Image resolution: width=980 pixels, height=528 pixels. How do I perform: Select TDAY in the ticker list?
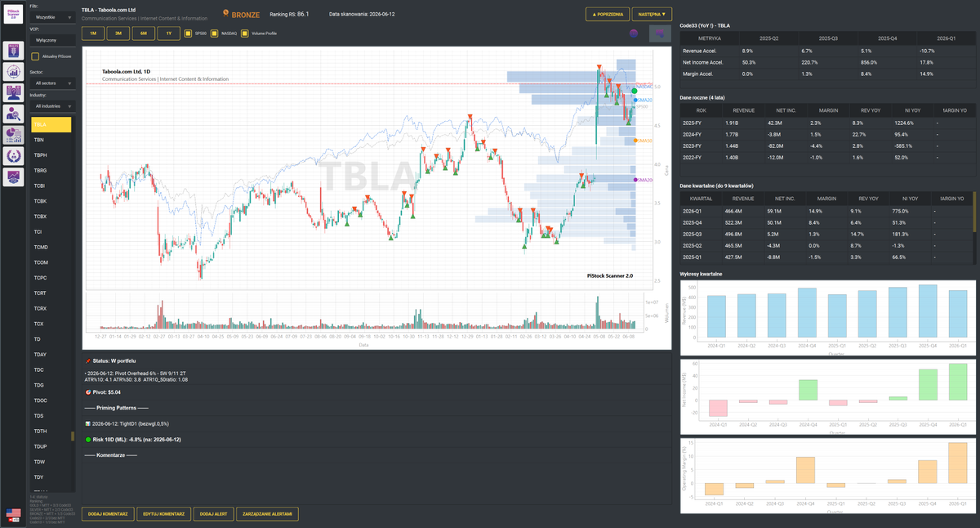coord(51,354)
